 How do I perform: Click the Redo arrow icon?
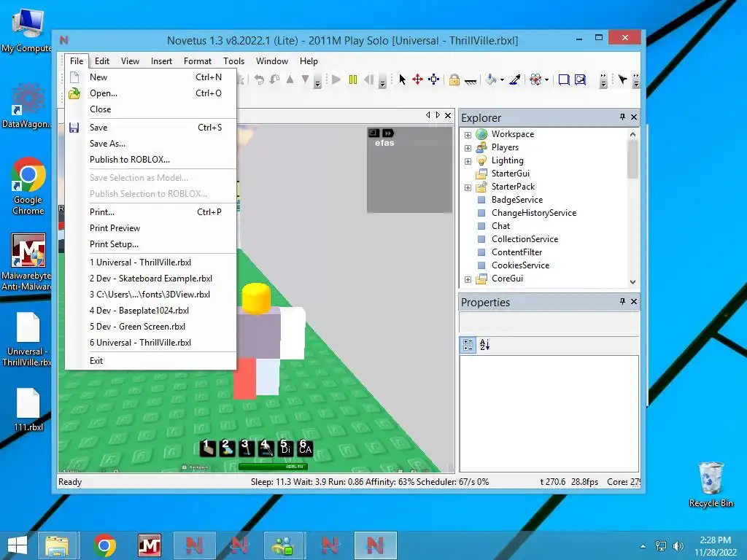point(274,79)
